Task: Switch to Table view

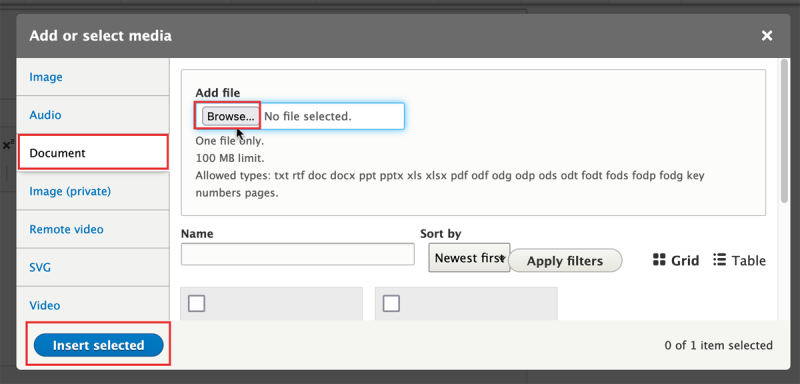Action: pos(739,260)
